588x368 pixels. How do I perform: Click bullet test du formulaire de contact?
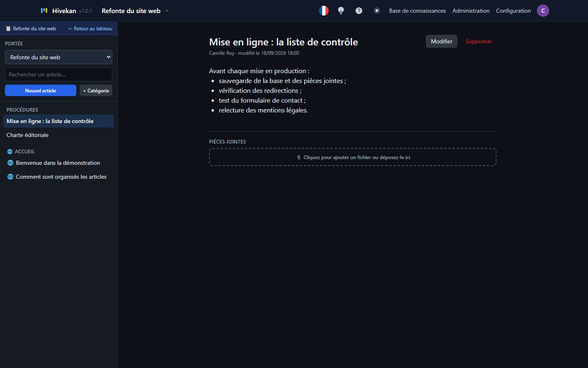(x=262, y=100)
